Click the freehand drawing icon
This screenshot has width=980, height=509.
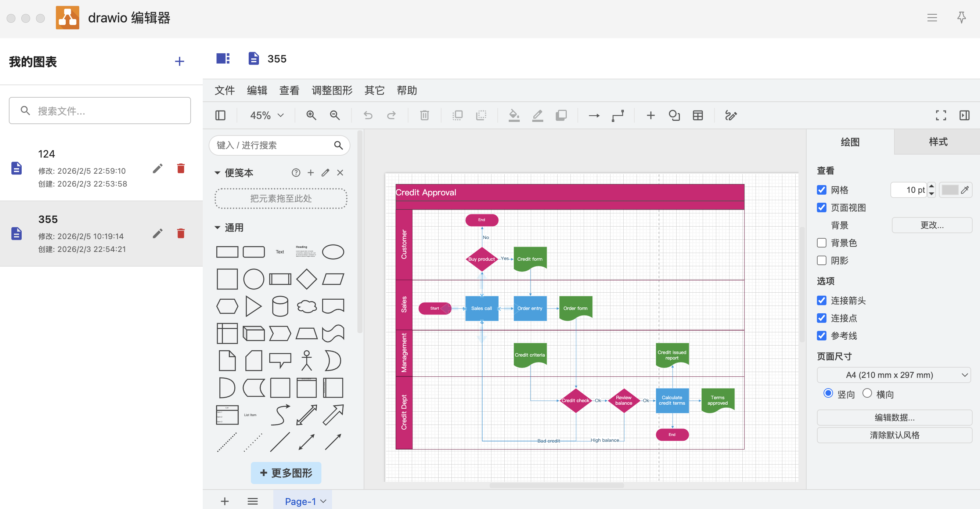tap(731, 115)
